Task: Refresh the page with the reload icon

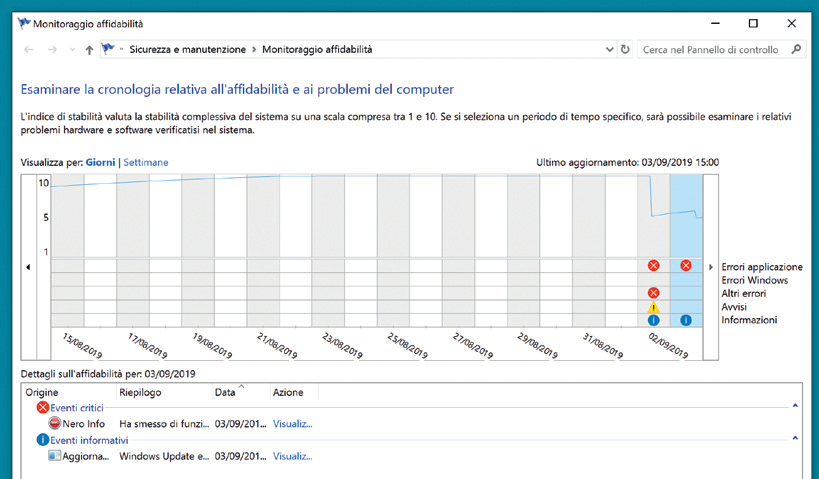Action: [625, 50]
